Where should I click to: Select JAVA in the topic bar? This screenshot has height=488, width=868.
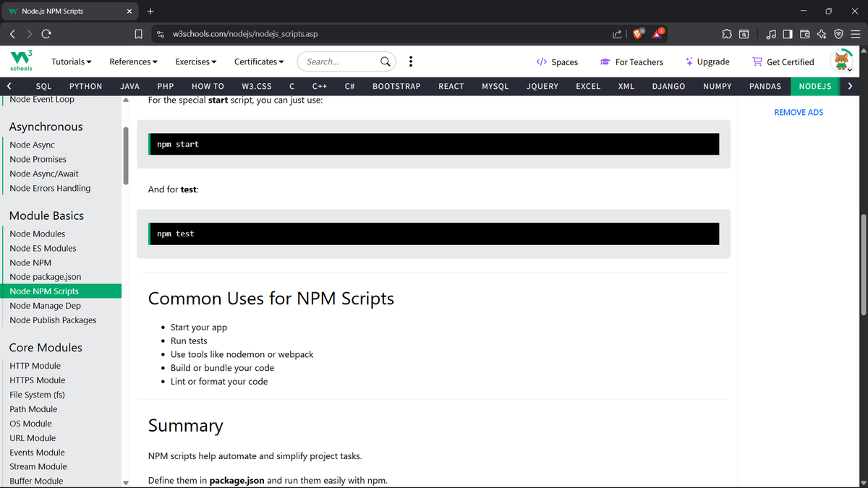click(x=129, y=86)
